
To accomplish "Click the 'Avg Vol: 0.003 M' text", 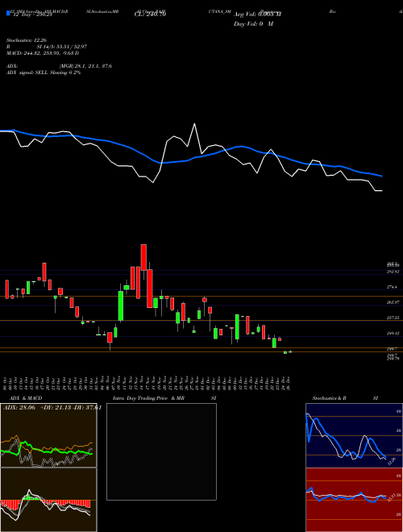I will pyautogui.click(x=257, y=15).
